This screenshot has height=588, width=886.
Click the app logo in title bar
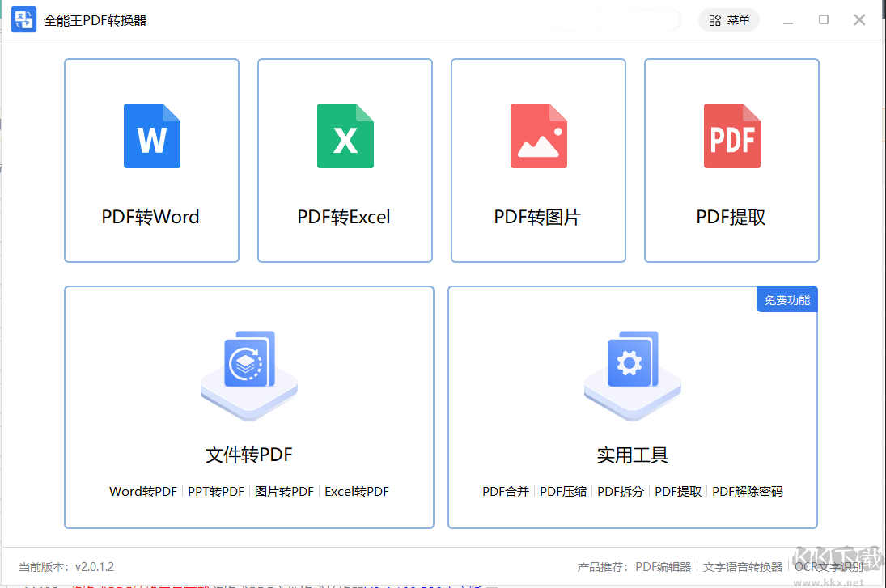click(23, 19)
